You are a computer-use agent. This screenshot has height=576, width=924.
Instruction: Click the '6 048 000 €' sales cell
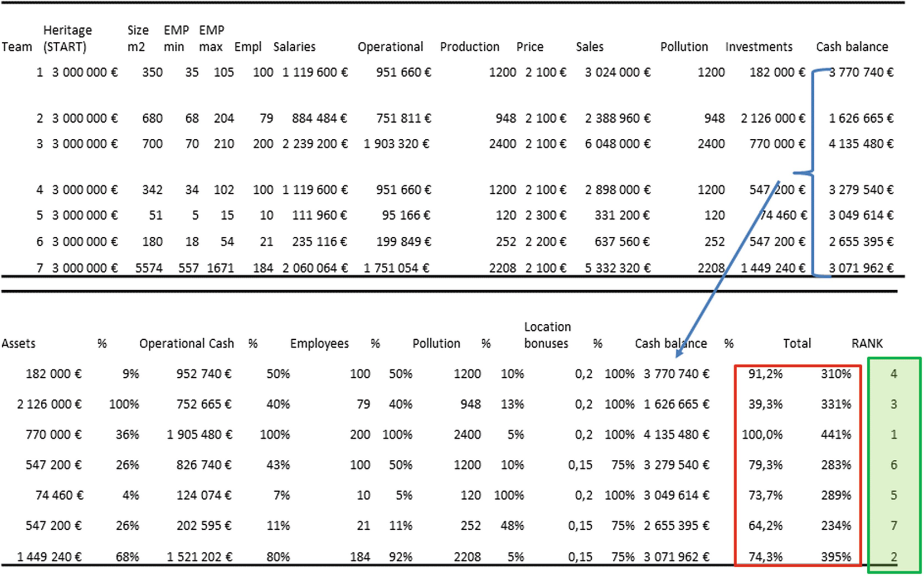(618, 144)
